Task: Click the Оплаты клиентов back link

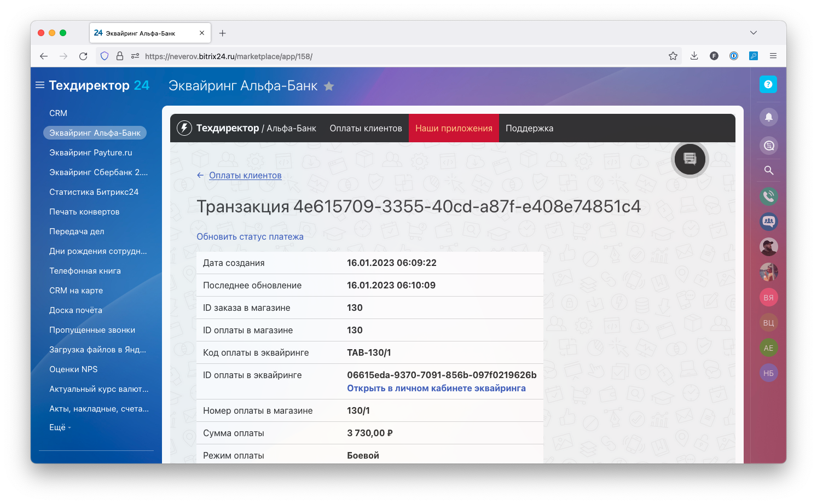Action: (x=245, y=175)
